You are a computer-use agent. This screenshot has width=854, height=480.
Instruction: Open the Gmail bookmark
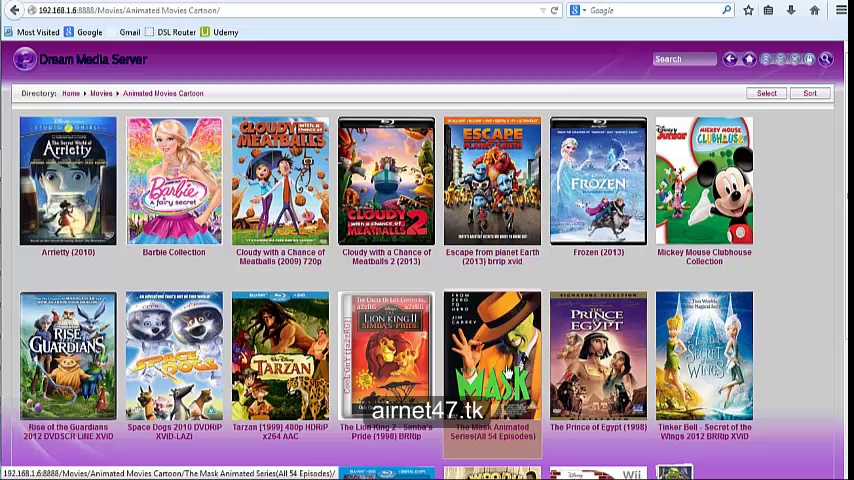click(130, 32)
